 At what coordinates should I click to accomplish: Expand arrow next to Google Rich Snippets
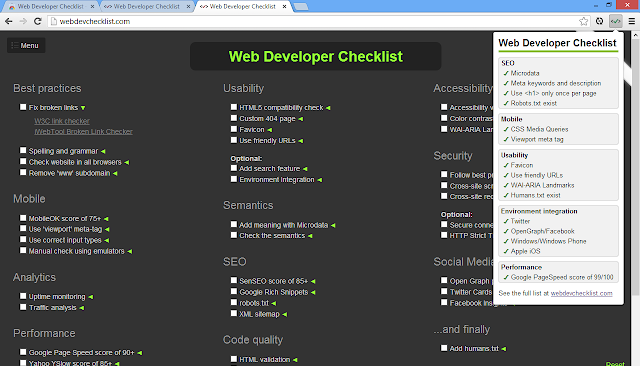(313, 293)
